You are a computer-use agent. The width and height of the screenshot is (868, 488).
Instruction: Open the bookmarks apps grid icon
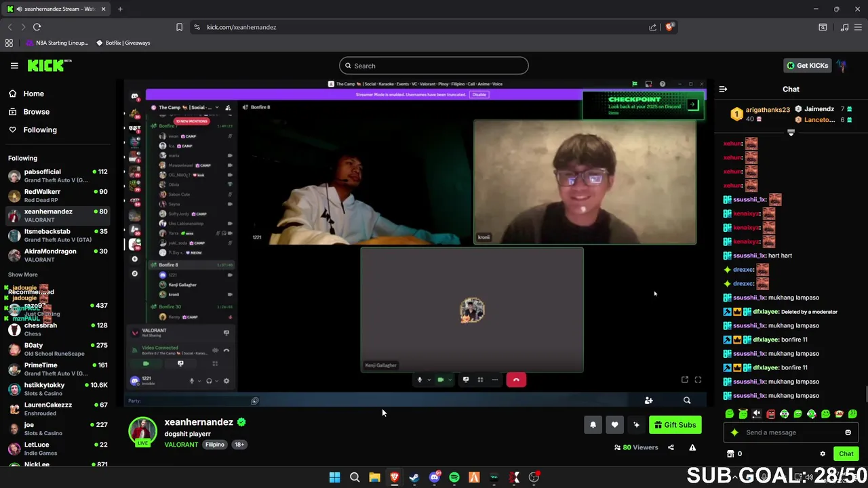[x=9, y=43]
